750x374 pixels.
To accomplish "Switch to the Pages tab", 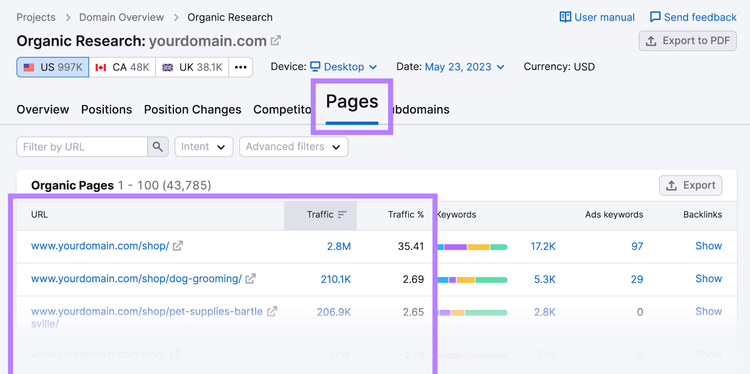I will point(352,102).
